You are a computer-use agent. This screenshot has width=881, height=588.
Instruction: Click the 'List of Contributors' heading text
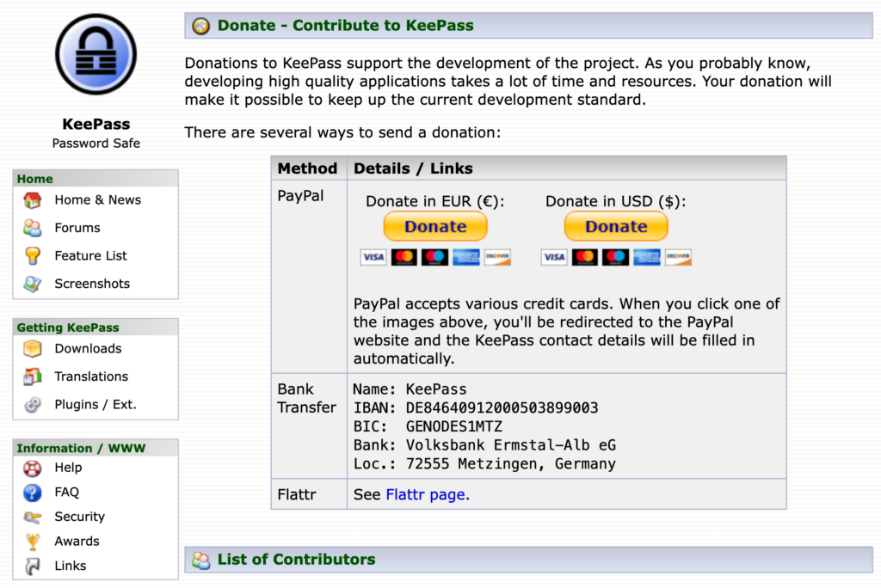tap(297, 560)
